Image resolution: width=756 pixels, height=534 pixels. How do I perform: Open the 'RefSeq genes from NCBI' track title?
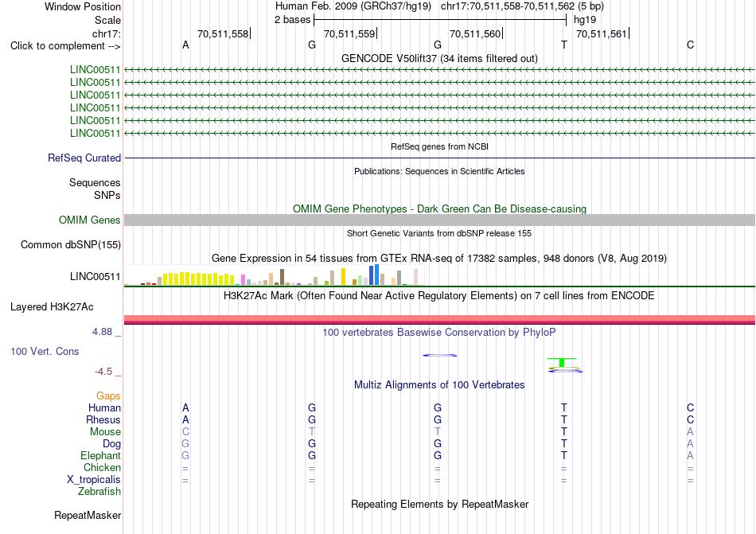tap(439, 146)
